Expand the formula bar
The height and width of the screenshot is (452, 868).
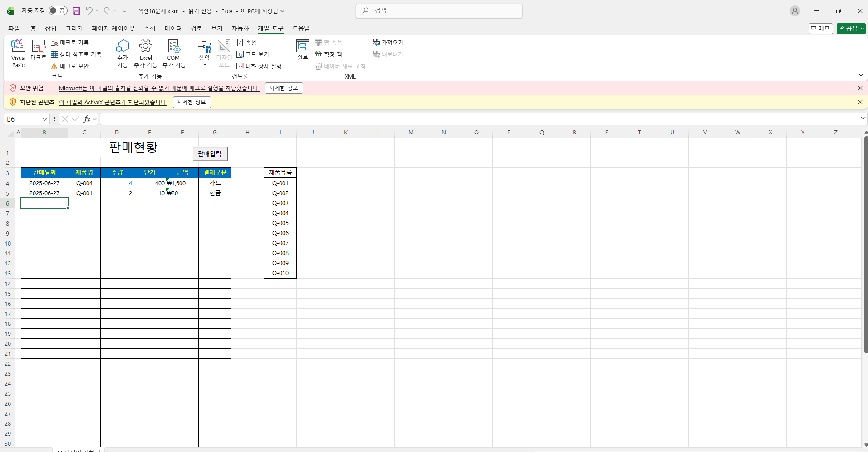(x=863, y=118)
